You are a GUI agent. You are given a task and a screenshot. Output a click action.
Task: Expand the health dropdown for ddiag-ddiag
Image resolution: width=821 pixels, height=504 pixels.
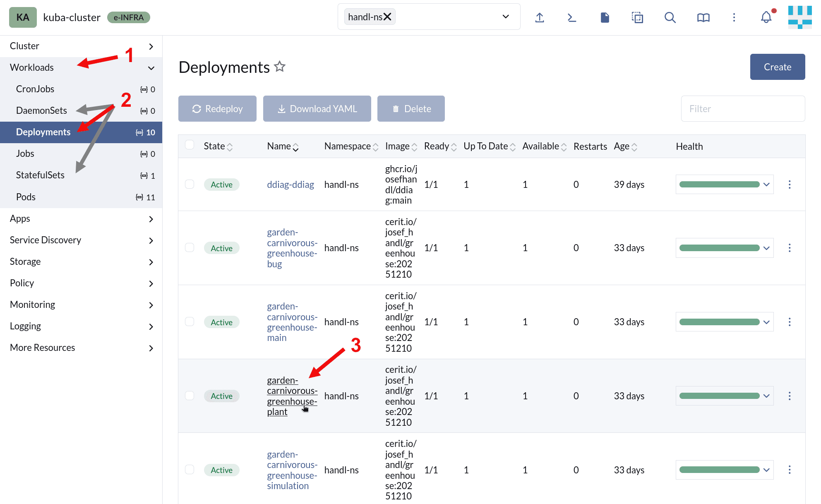(x=766, y=185)
